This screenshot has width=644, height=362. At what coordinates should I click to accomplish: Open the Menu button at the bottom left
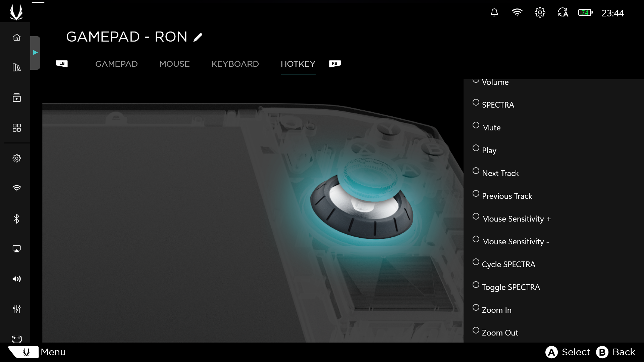(37, 352)
